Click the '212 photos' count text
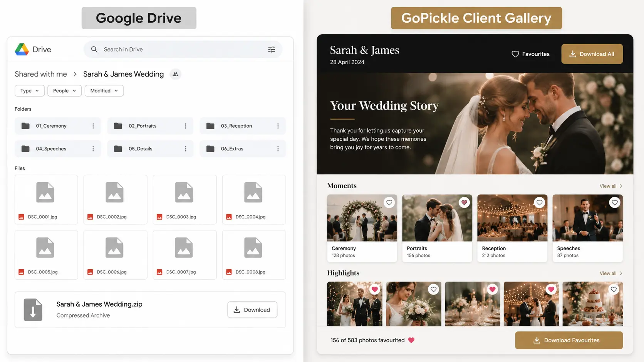 click(493, 255)
